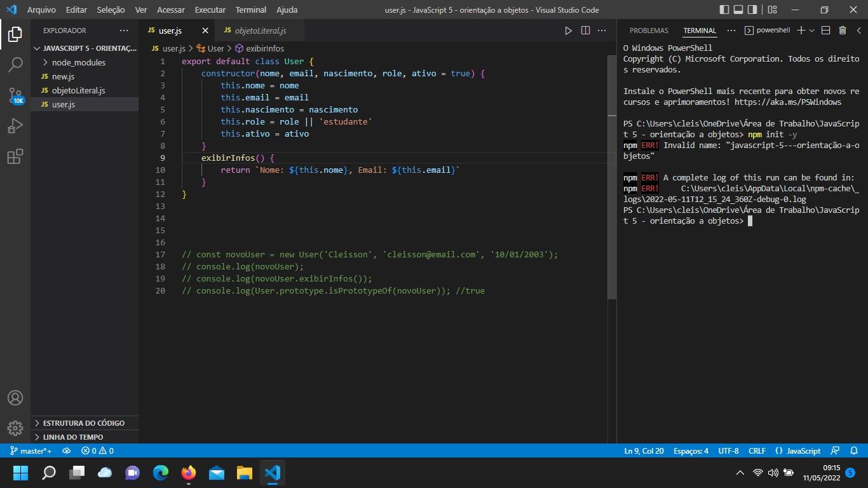
Task: Click the master branch indicator
Action: click(x=31, y=451)
